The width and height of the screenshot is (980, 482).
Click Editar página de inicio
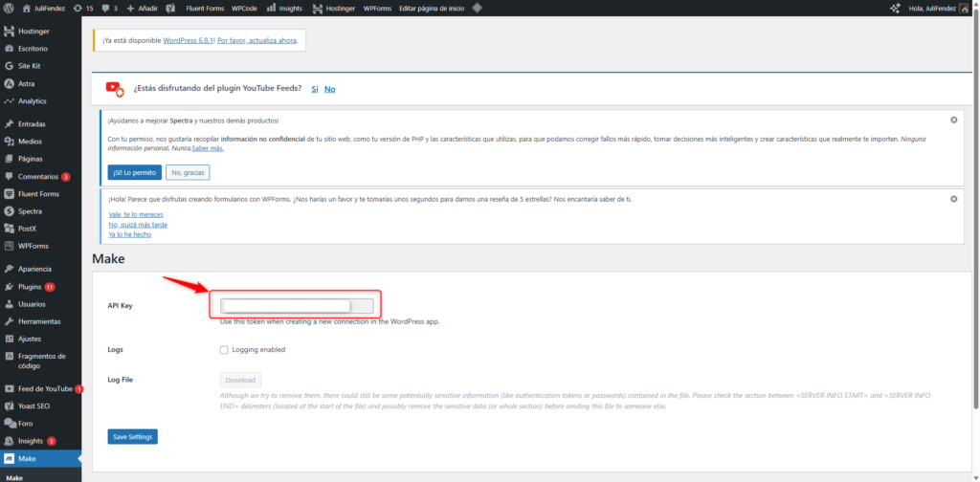(x=432, y=8)
